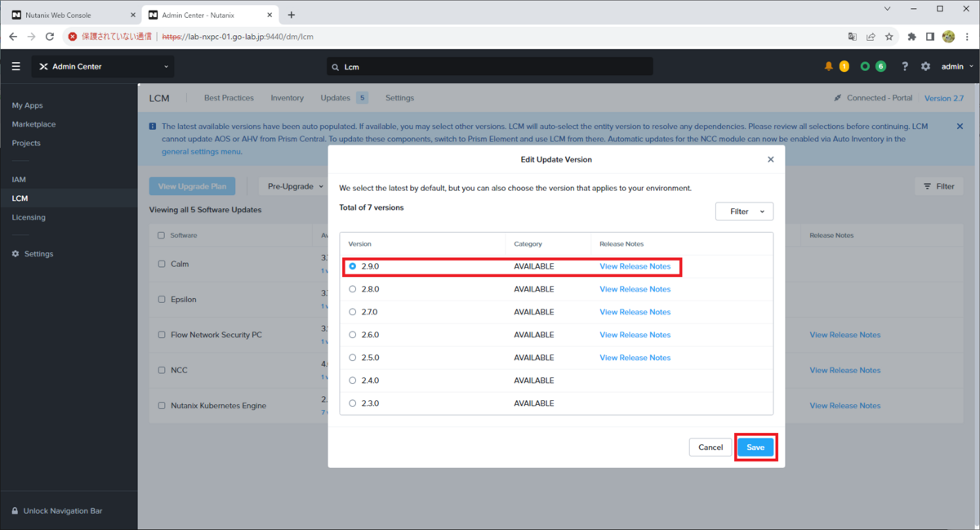Switch to the Best Practices tab
This screenshot has height=530, width=980.
pos(229,98)
